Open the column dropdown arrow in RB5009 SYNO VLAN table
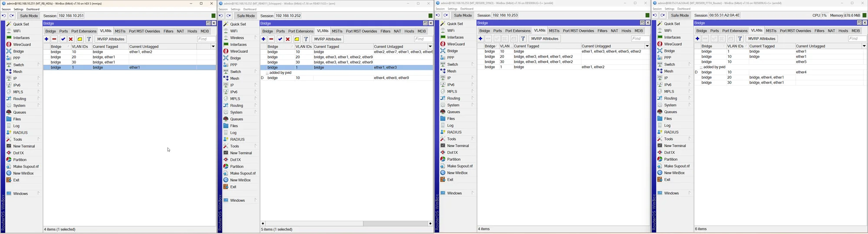Viewport: 868px width, 234px height. pyautogui.click(x=647, y=46)
